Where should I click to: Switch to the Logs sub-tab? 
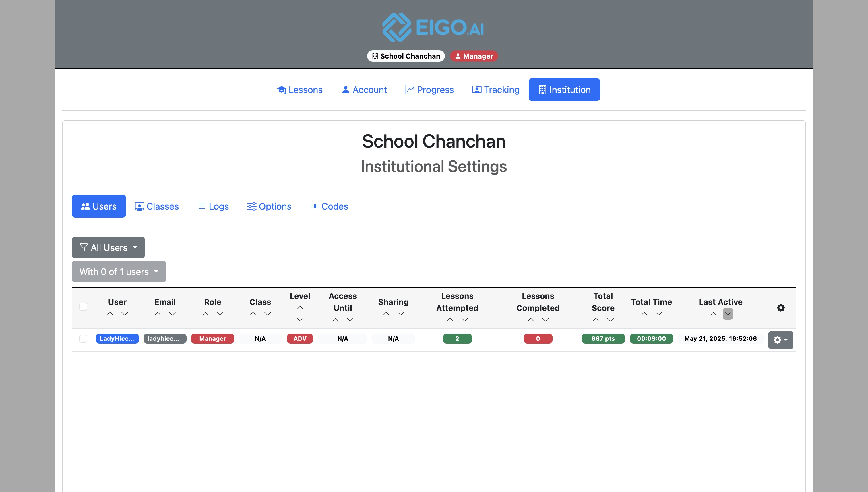pyautogui.click(x=213, y=206)
